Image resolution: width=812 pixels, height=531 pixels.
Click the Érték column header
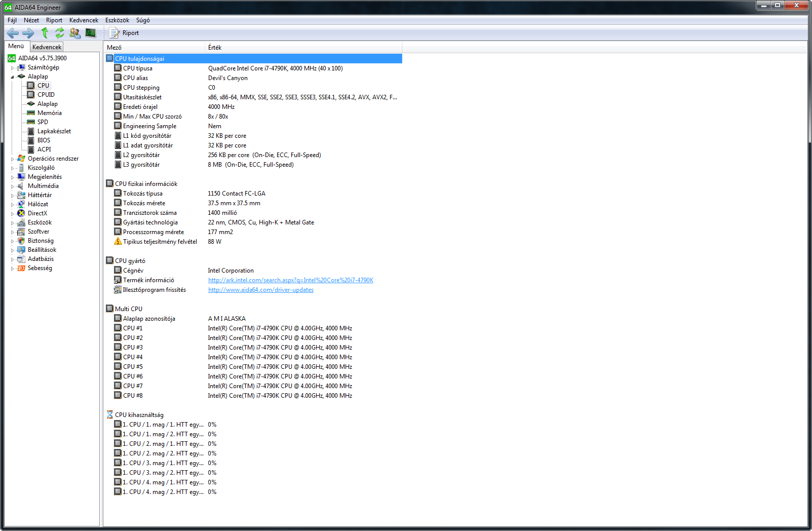304,48
